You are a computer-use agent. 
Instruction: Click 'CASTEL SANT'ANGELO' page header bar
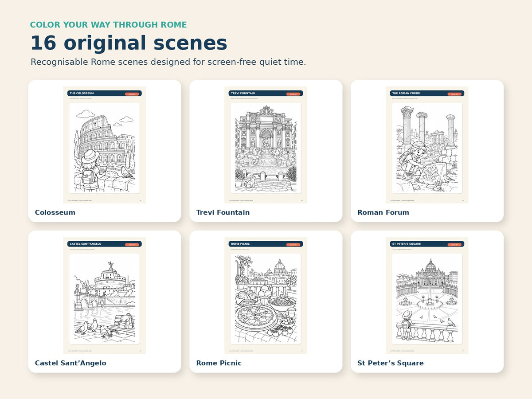(x=105, y=244)
